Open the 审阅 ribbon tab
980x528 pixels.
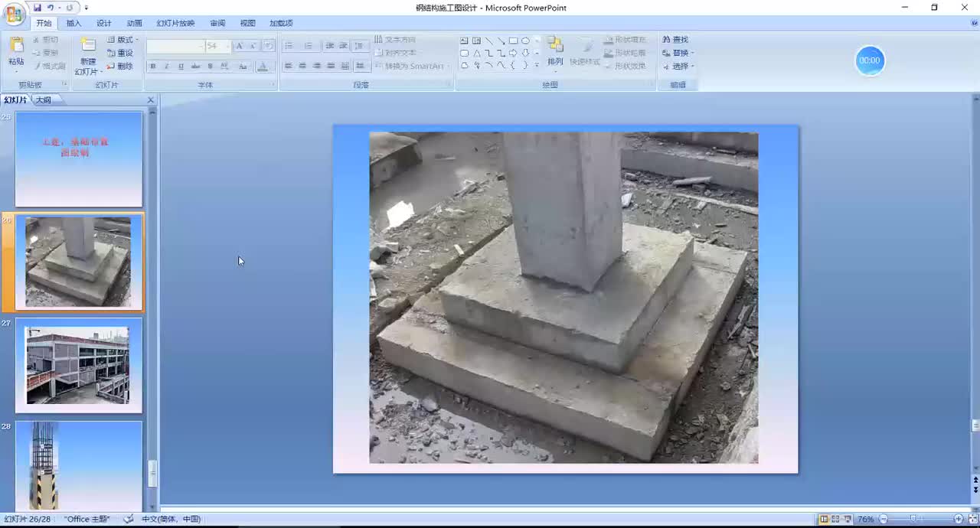coord(217,23)
